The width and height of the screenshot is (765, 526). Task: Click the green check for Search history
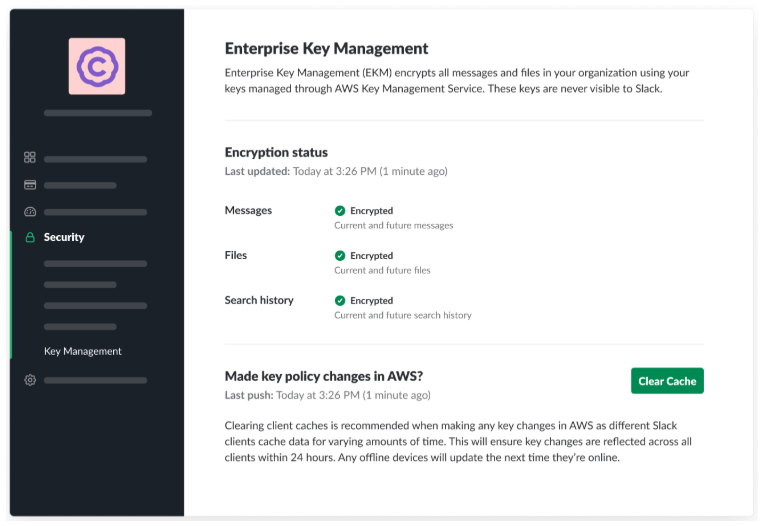pyautogui.click(x=340, y=301)
